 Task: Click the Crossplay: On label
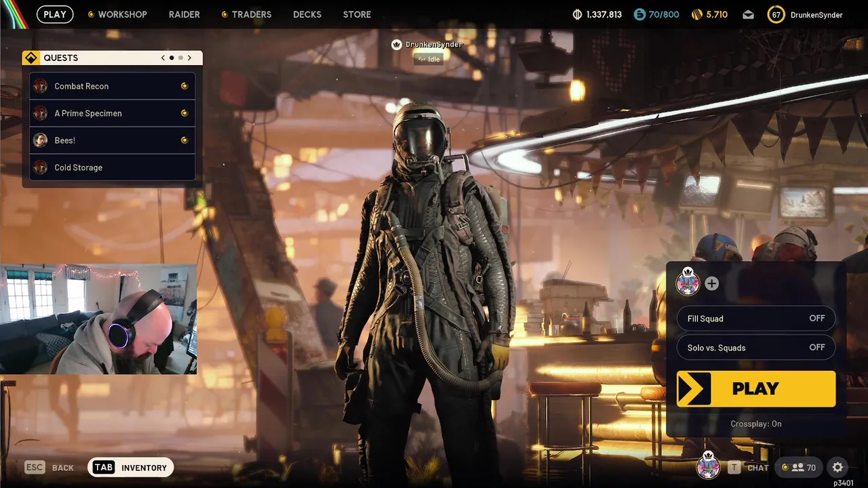[756, 424]
